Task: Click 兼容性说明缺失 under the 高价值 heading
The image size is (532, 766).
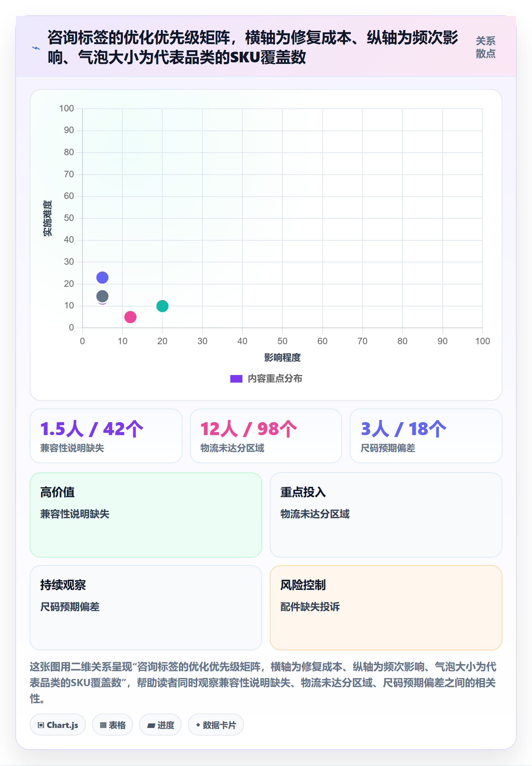Action: click(x=75, y=514)
